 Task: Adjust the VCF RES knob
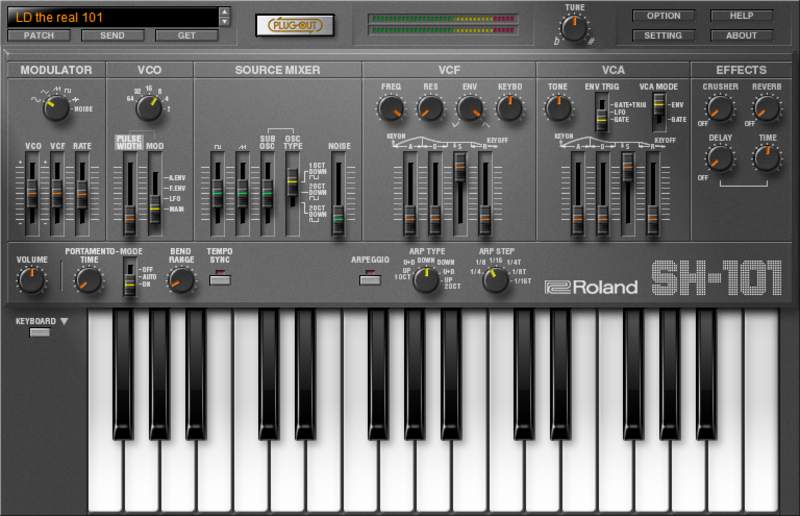point(430,108)
